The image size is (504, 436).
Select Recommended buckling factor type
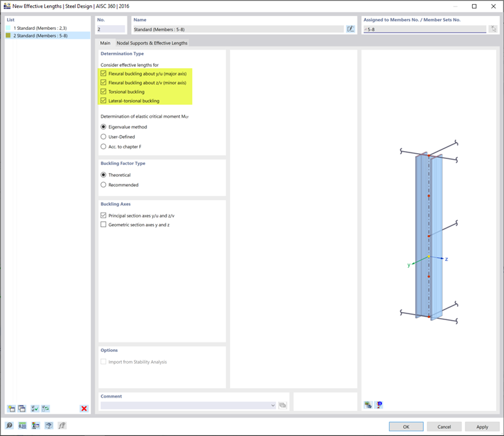click(103, 185)
